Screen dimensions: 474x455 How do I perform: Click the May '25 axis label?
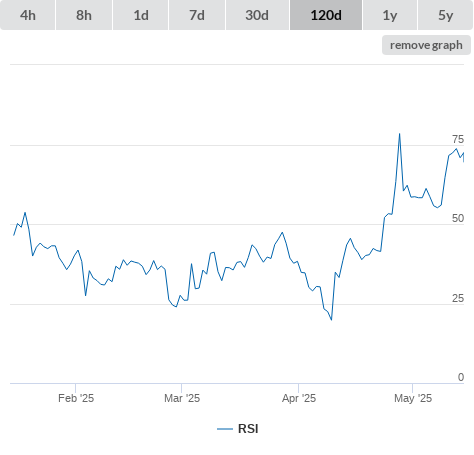click(x=413, y=398)
